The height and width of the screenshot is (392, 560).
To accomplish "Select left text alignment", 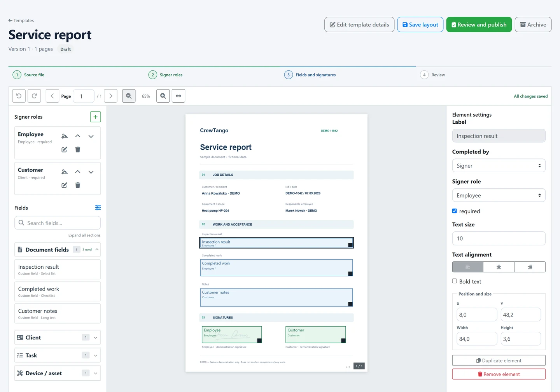I will click(468, 267).
